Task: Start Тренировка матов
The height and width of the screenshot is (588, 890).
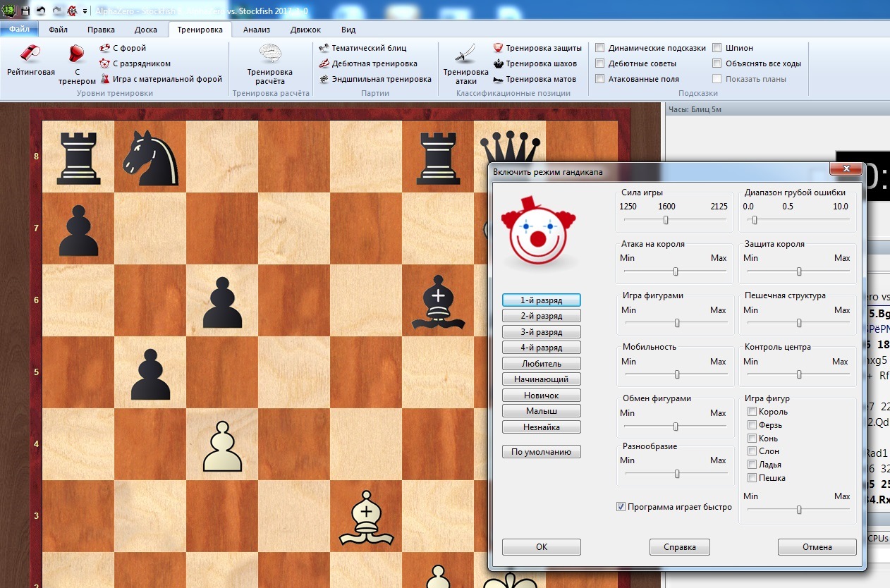Action: pos(535,79)
